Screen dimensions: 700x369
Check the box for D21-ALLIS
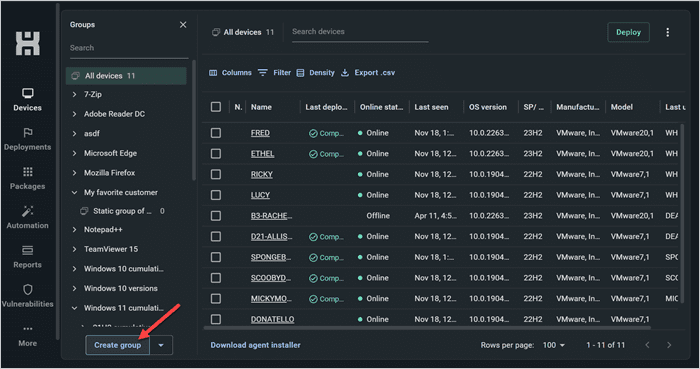pyautogui.click(x=216, y=236)
